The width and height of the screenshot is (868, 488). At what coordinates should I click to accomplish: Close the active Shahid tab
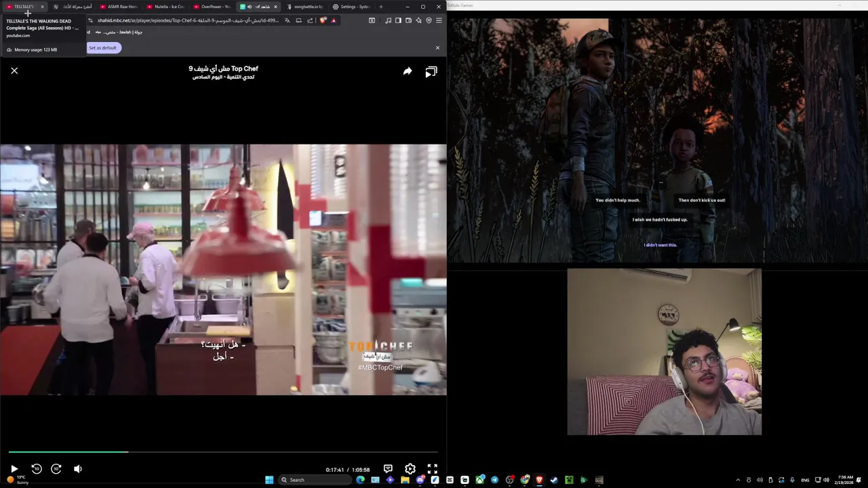pyautogui.click(x=275, y=7)
